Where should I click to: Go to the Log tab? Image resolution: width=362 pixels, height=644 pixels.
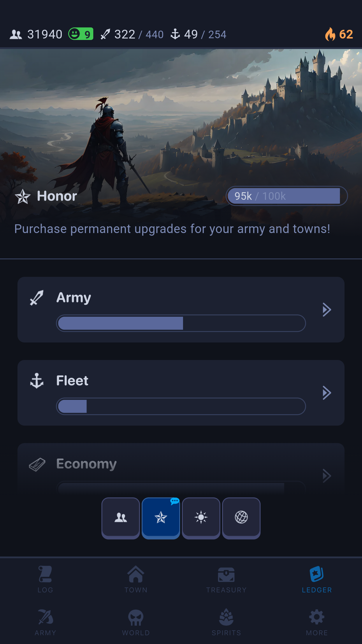click(x=45, y=580)
